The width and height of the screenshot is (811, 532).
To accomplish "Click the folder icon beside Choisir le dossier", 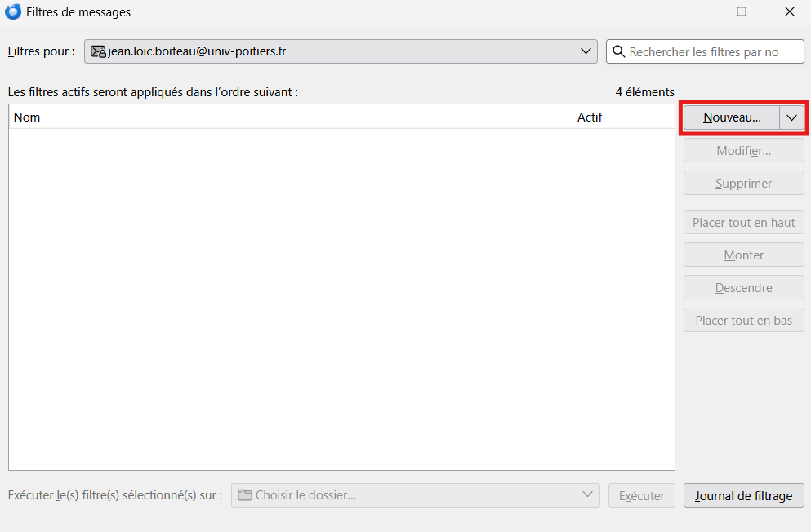I will click(244, 495).
